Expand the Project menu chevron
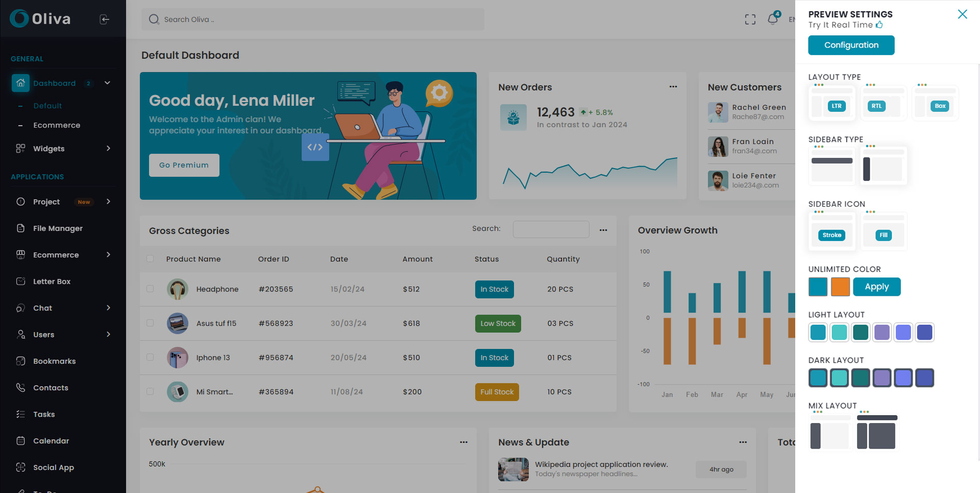This screenshot has width=980, height=493. (108, 202)
